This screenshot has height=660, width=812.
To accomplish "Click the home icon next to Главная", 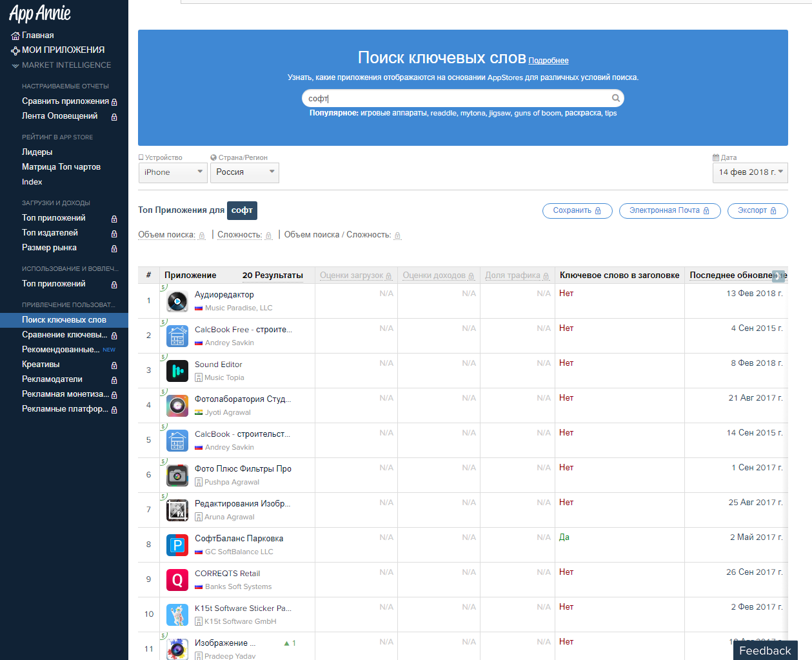I will click(15, 35).
